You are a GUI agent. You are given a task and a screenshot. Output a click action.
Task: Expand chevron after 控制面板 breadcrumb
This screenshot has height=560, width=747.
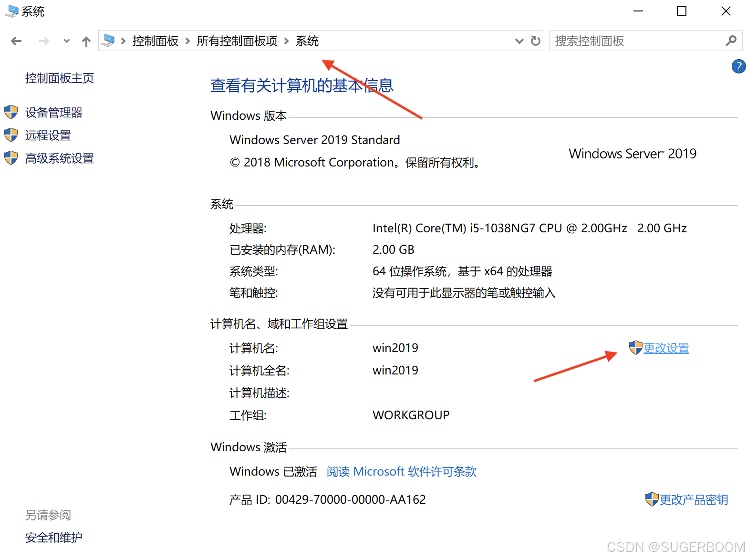coord(187,41)
